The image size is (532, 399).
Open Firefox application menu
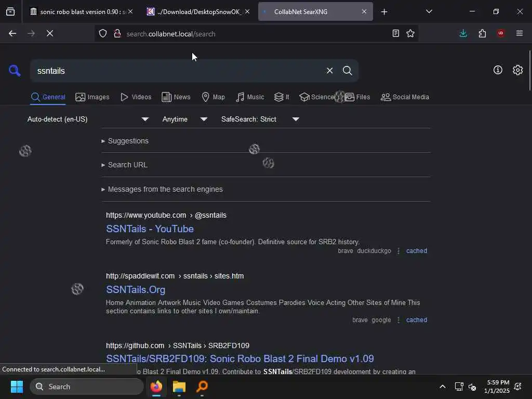click(x=520, y=33)
